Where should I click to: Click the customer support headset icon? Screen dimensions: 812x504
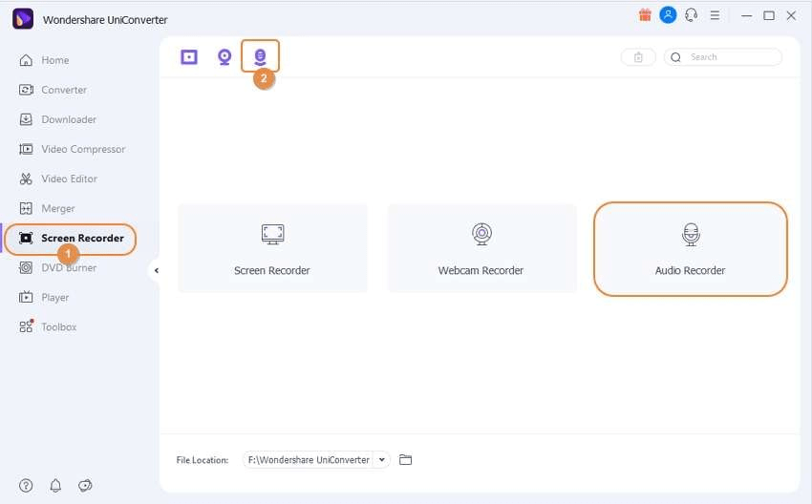(692, 15)
